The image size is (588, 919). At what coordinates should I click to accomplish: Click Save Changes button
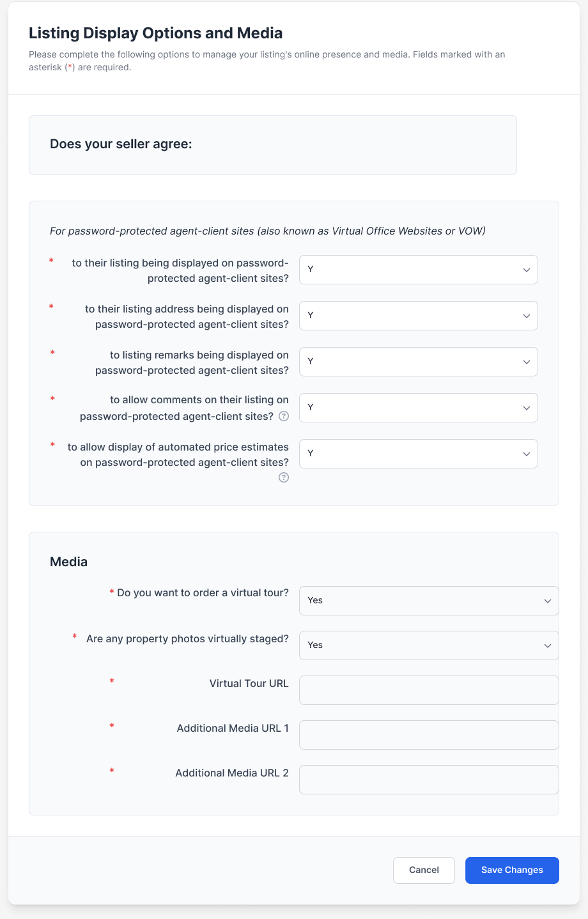512,870
